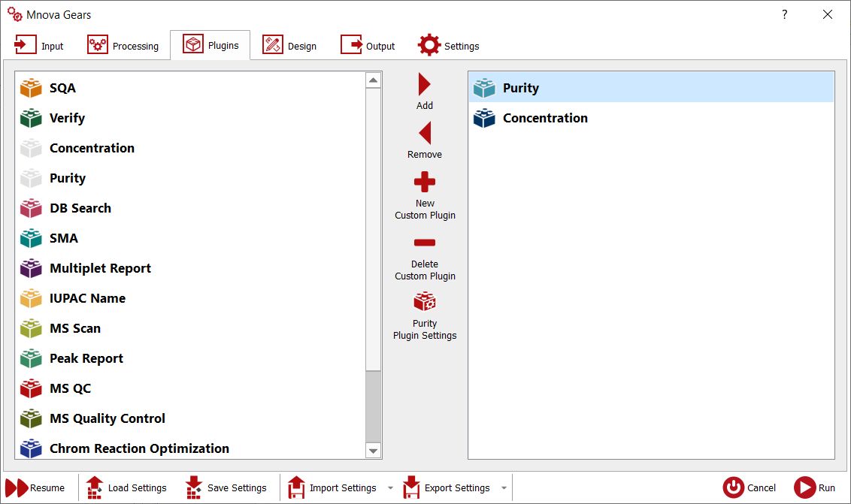
Task: Expand the Import Settings dropdown arrow
Action: [x=390, y=487]
